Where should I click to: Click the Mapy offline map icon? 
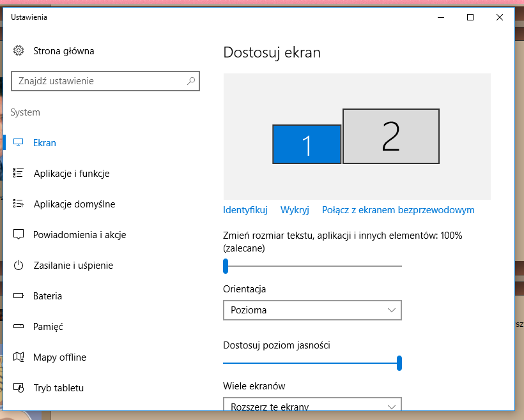[x=19, y=357]
